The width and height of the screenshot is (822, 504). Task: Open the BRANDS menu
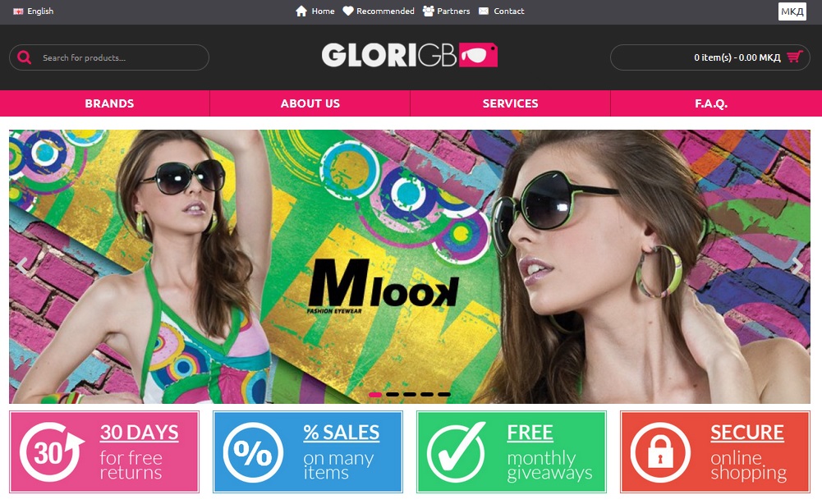click(109, 103)
